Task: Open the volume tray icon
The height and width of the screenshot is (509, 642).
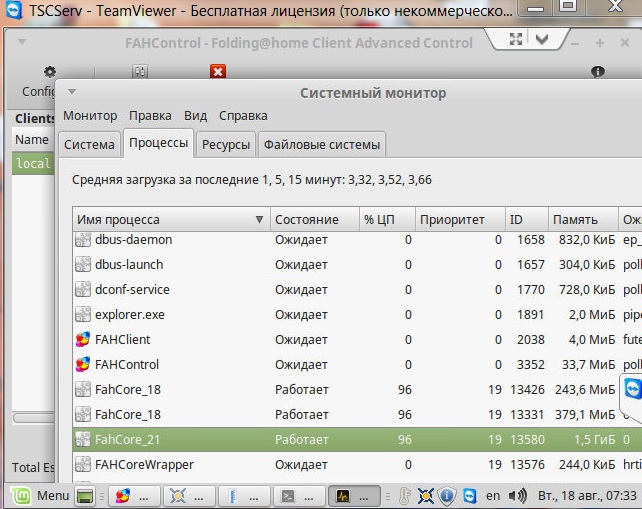Action: tap(517, 496)
